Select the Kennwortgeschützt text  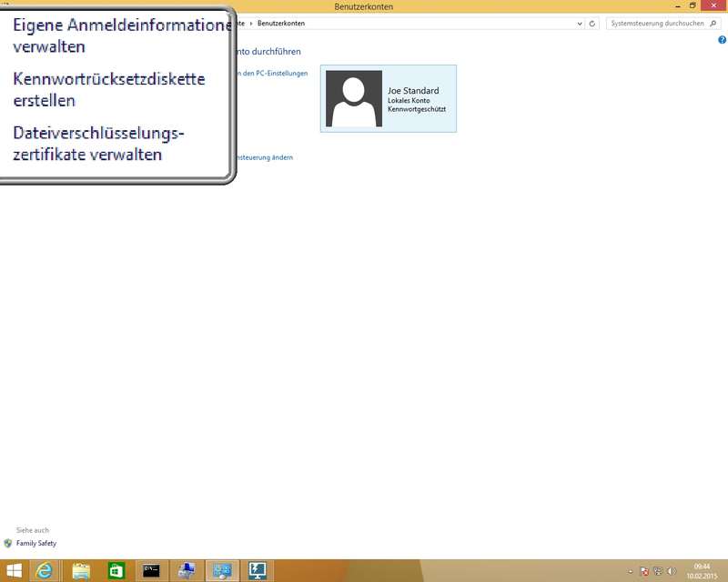[417, 109]
